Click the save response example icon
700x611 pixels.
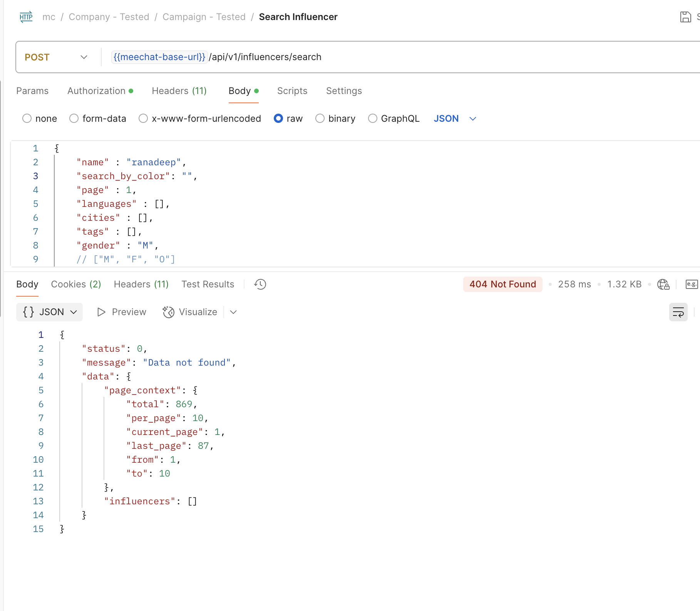point(692,284)
